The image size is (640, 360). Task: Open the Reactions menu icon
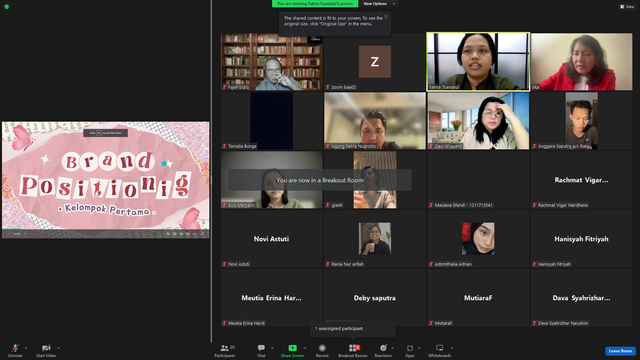point(383,348)
